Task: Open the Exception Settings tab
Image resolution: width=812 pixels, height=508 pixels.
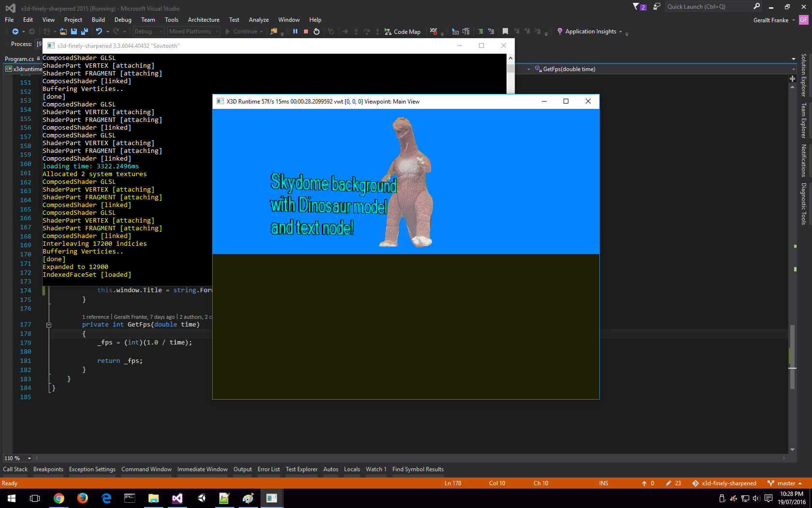Action: pyautogui.click(x=92, y=469)
